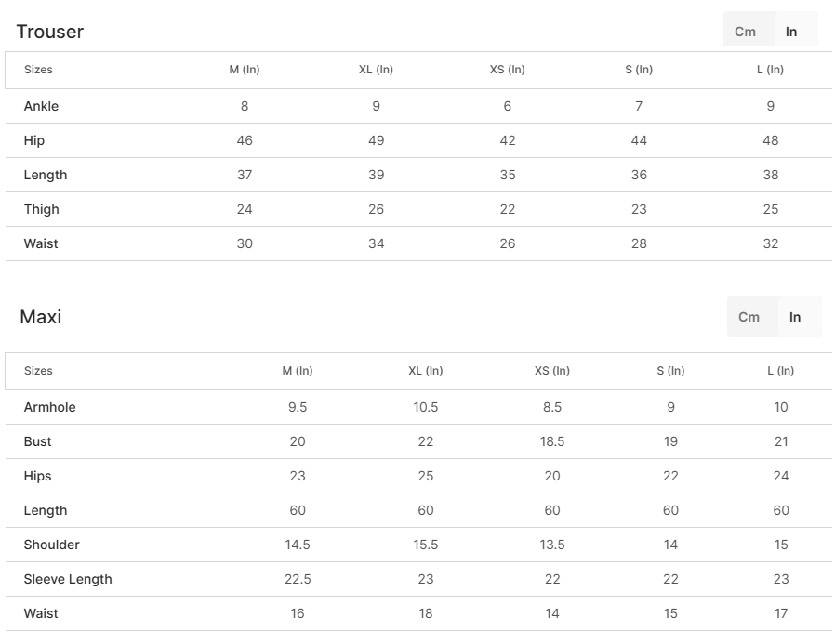Select the Thigh row label
Viewport: 835px width, 644px height.
click(x=42, y=209)
